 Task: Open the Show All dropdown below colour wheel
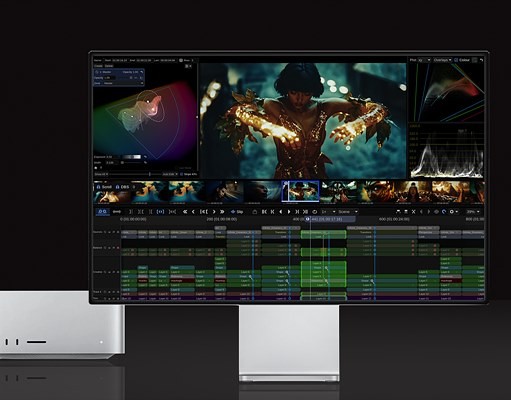tap(101, 174)
